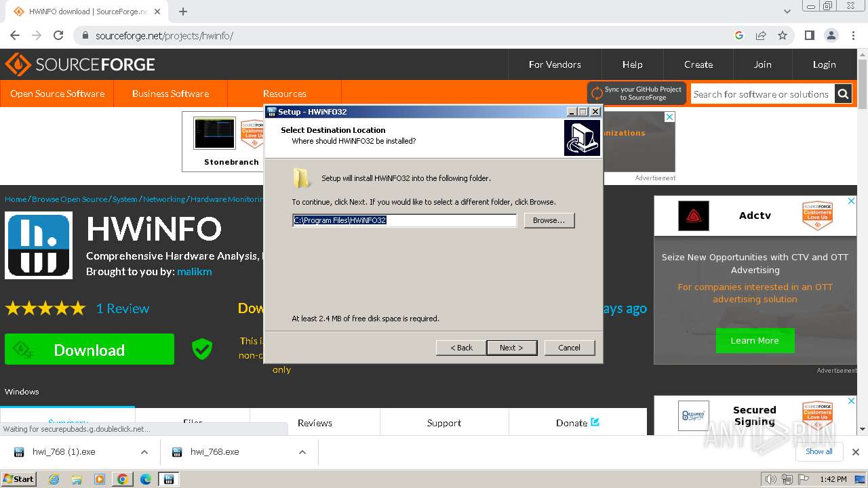The width and height of the screenshot is (868, 488).
Task: Click Chrome's forward arrow
Action: click(37, 35)
